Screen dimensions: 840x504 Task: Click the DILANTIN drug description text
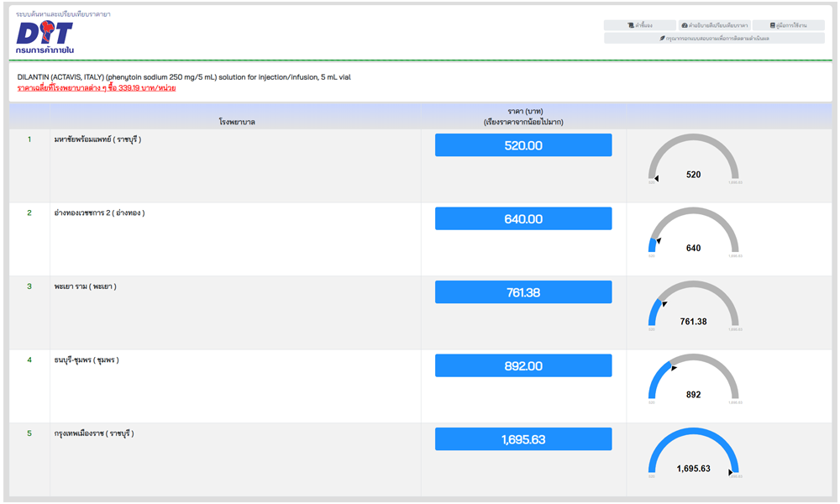[x=184, y=77]
